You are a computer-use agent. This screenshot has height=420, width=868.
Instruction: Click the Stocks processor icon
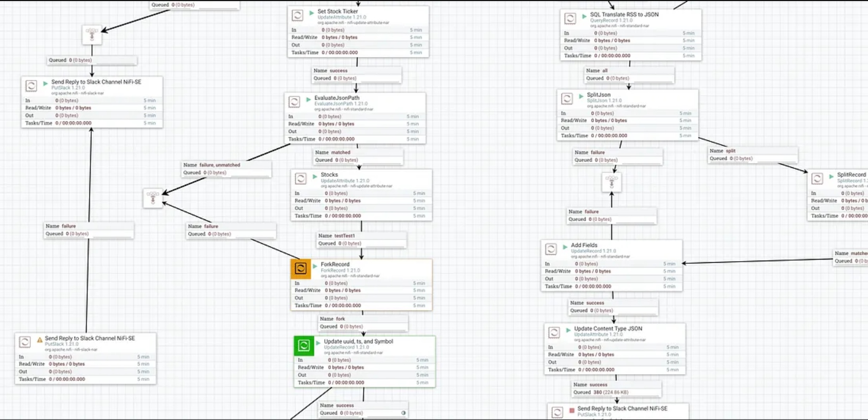300,179
